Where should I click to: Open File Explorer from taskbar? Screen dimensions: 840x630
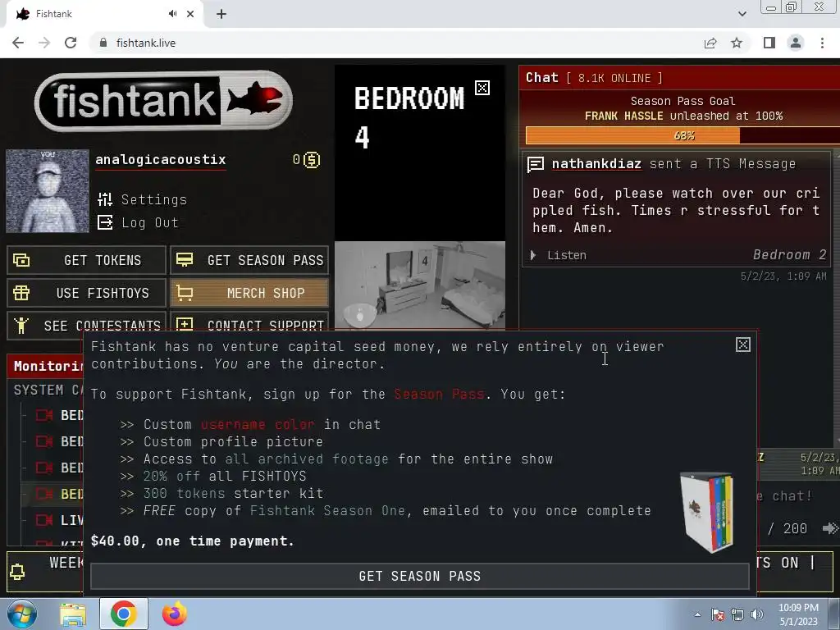point(73,614)
